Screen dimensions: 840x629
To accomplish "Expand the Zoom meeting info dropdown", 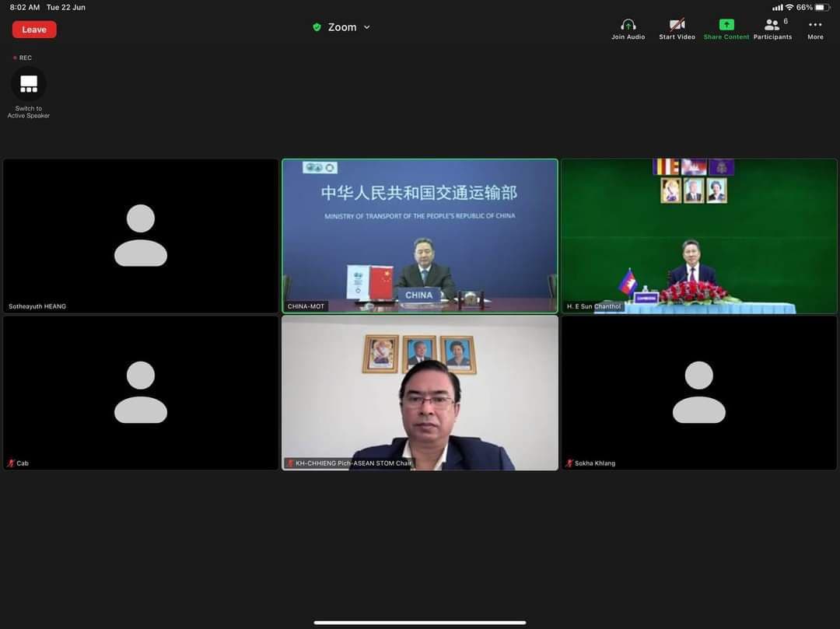I will pos(366,27).
